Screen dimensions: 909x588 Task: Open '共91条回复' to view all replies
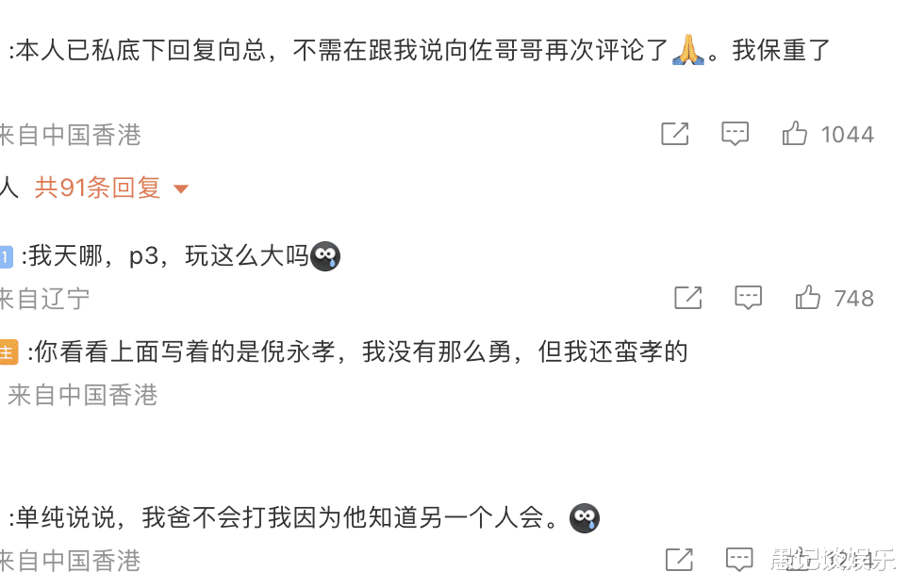tap(97, 188)
